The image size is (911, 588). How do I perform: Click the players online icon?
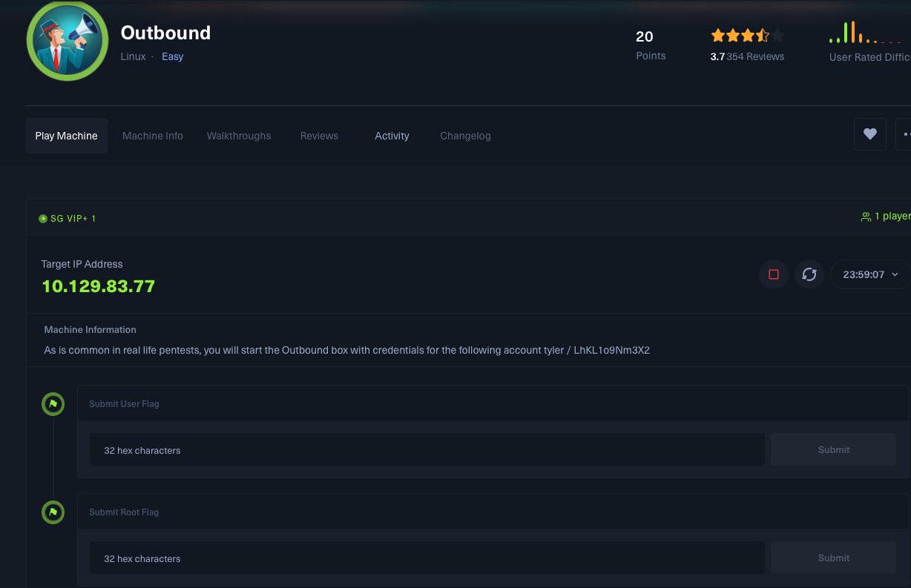click(x=865, y=217)
